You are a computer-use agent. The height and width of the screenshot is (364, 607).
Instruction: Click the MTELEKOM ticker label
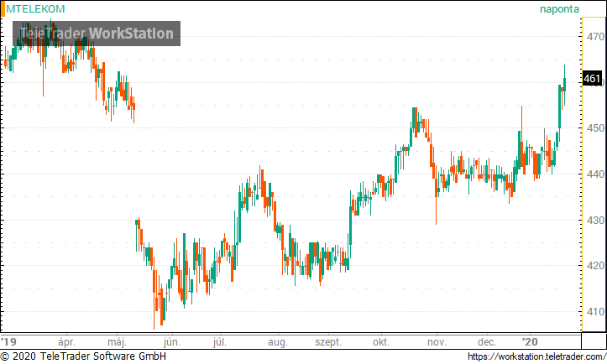[35, 9]
